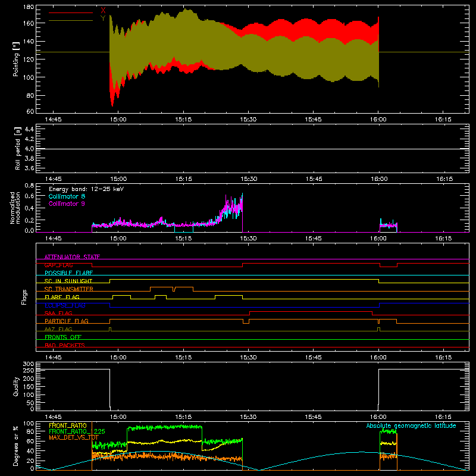
Task: Click the olive Y legend line in Pointing plot
Action: pos(71,20)
